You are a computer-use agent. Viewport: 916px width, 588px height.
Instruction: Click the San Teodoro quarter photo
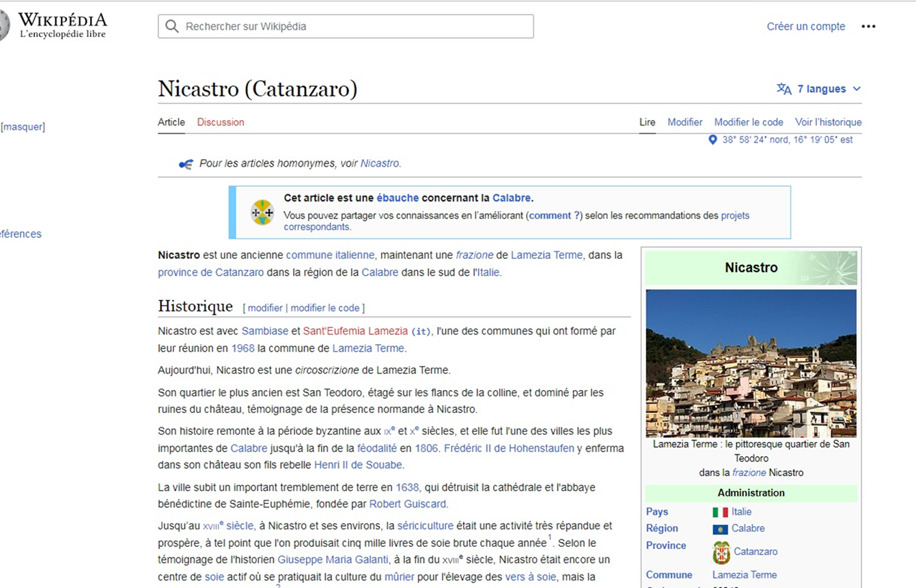tap(751, 363)
